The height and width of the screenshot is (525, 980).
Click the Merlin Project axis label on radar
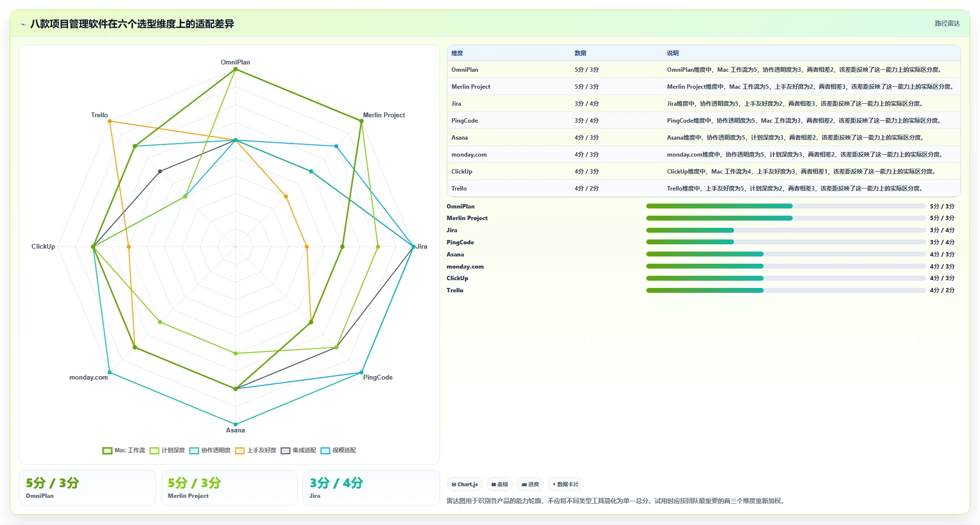[384, 115]
